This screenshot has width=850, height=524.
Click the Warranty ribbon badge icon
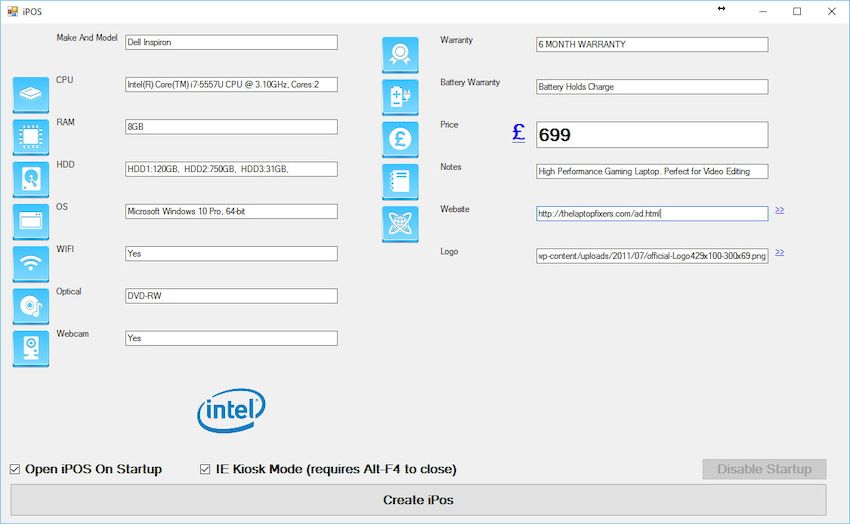(x=400, y=54)
